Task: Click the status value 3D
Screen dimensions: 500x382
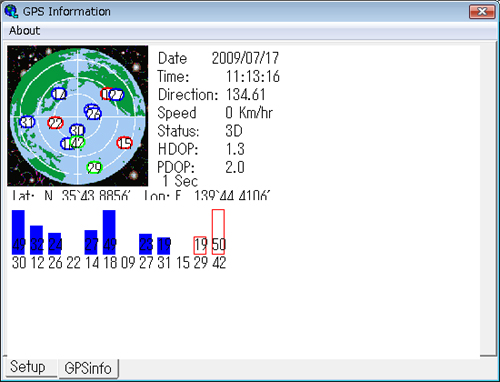Action: coord(234,131)
